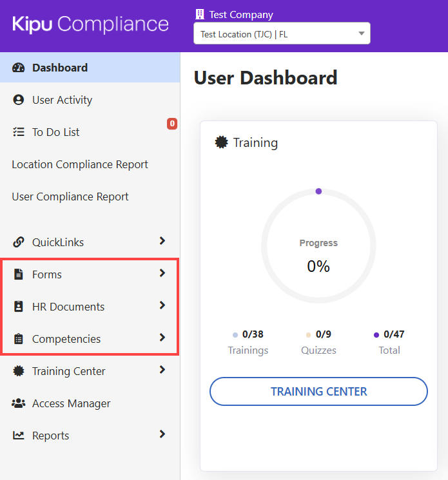Click the HR Documents badge icon
The image size is (448, 480).
tap(19, 307)
